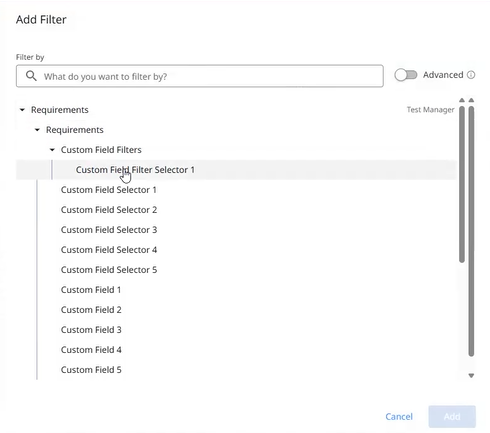Click the inner scrollbar thumb
Image resolution: width=490 pixels, height=433 pixels.
(462, 184)
